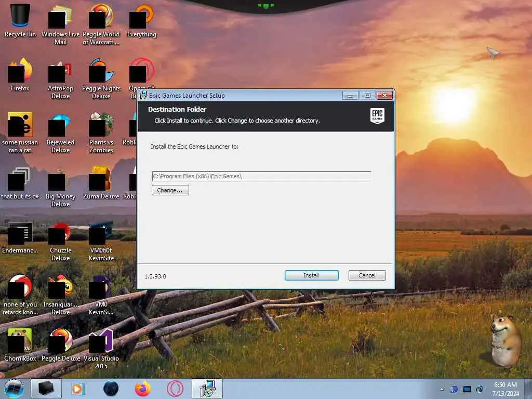
Task: Select the VM0 KevinSi... desktop icon
Action: [101, 295]
